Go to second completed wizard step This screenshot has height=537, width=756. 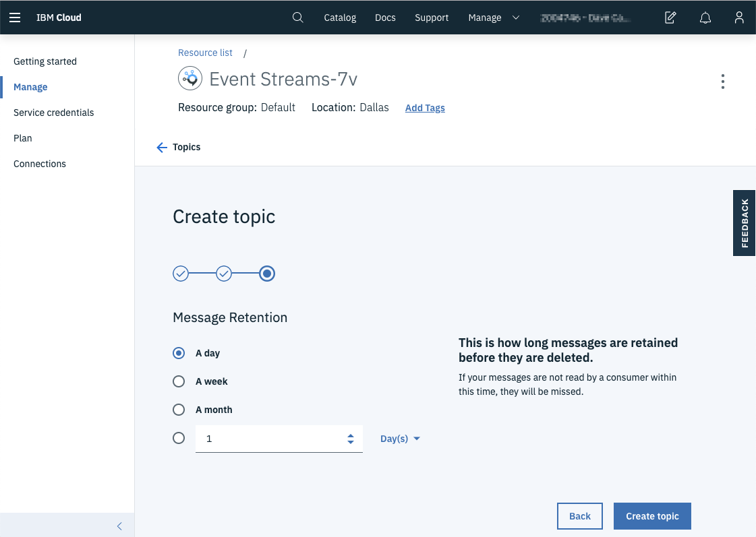[x=224, y=274]
